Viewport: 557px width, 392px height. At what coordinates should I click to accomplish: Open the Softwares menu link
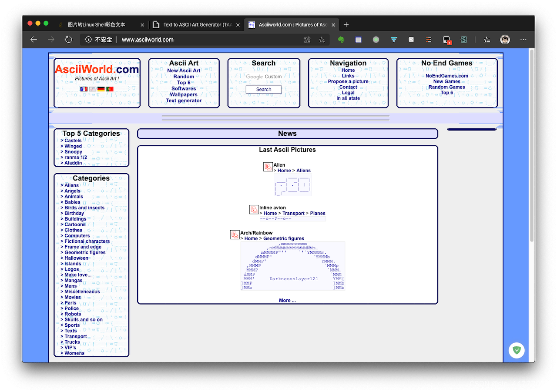184,89
